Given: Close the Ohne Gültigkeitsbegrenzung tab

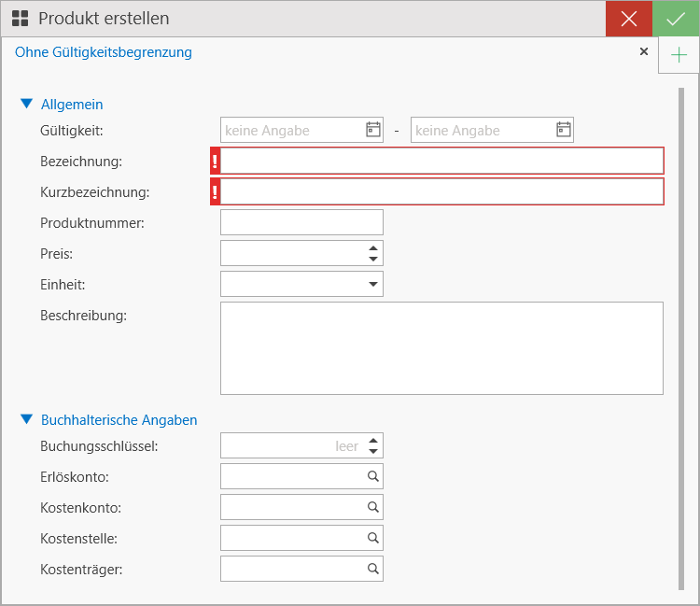Looking at the screenshot, I should coord(644,51).
